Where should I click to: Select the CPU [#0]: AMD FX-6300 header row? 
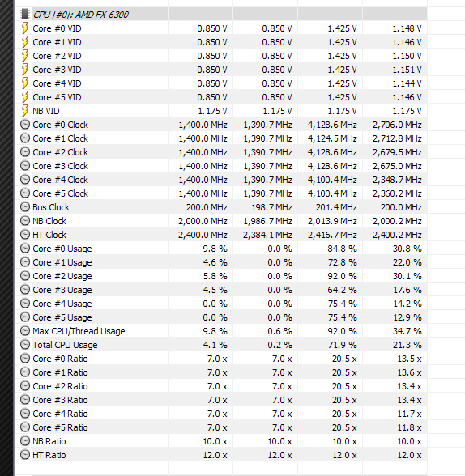coord(221,15)
